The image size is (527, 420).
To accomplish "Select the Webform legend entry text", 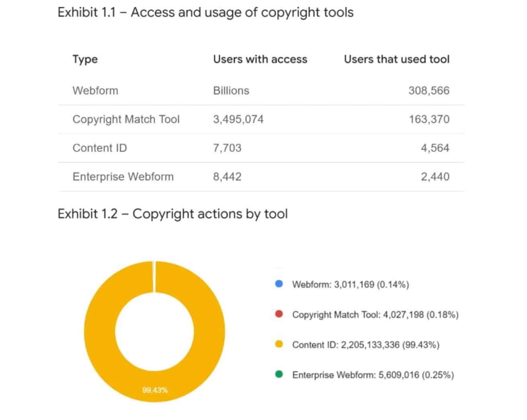I will (351, 285).
